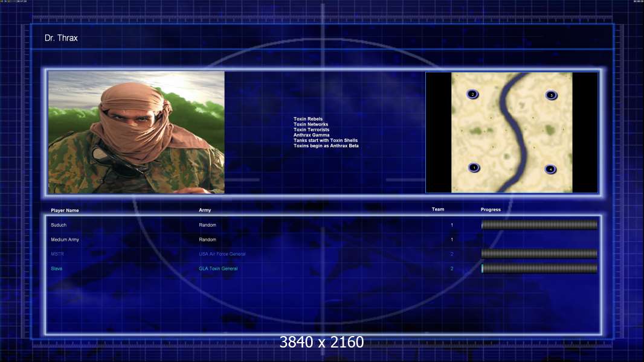Click the Toxin Terrorists line
644x362 pixels.
tap(311, 130)
